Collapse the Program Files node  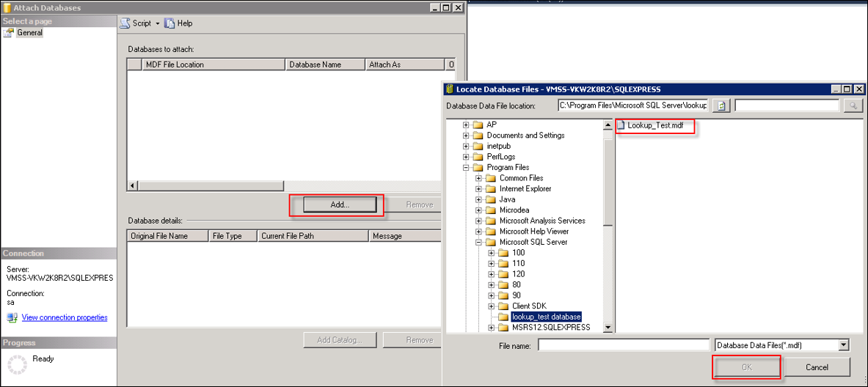(466, 168)
